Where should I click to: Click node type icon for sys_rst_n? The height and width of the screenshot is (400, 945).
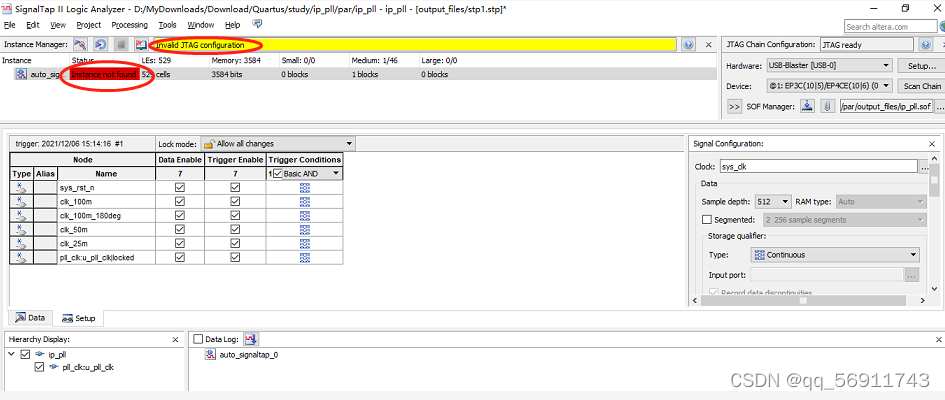[21, 187]
